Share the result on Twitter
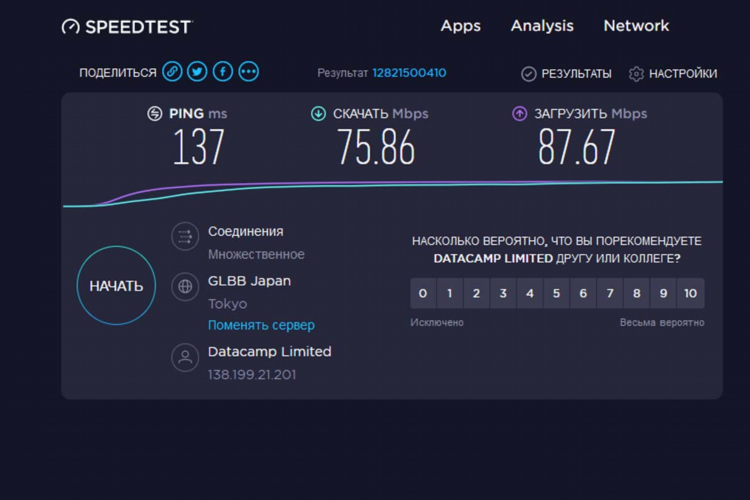This screenshot has width=750, height=500. pos(197,72)
